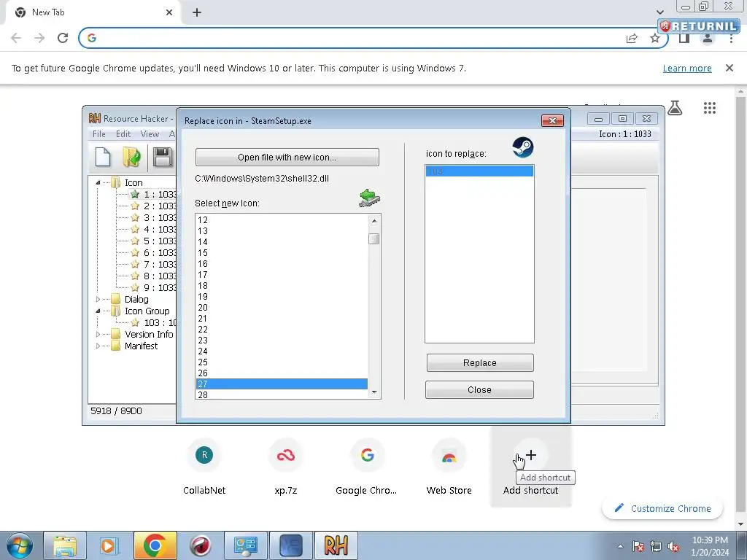Click the Chrome forward arrow
The height and width of the screenshot is (560, 747).
click(39, 38)
